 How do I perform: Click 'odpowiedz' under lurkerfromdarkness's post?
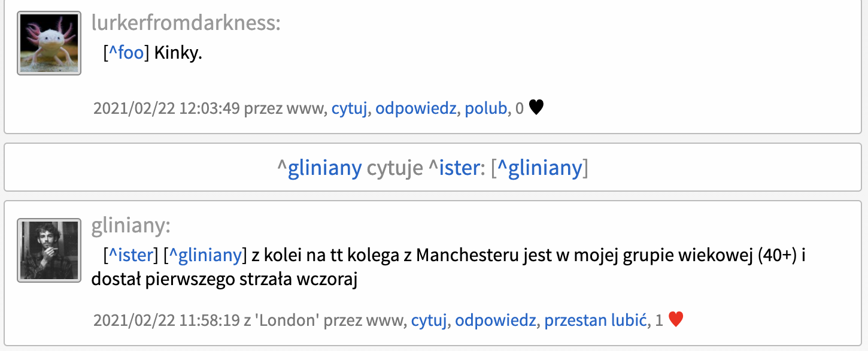click(415, 109)
